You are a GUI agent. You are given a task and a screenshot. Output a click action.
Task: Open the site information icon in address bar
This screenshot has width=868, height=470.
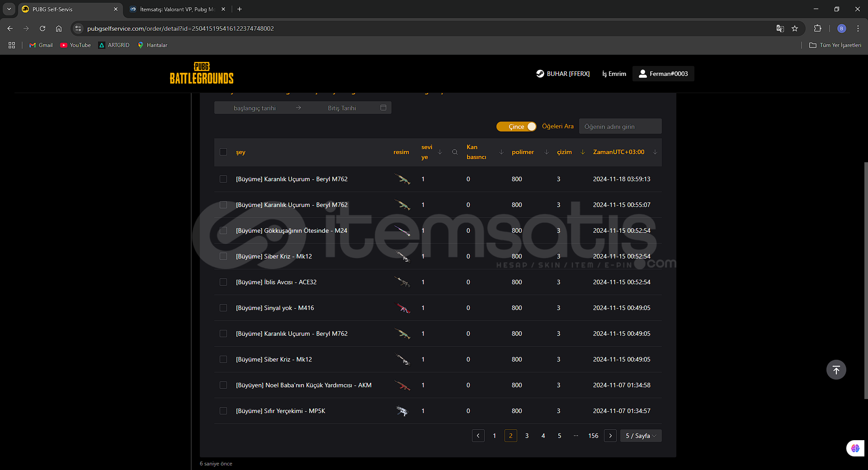tap(78, 28)
